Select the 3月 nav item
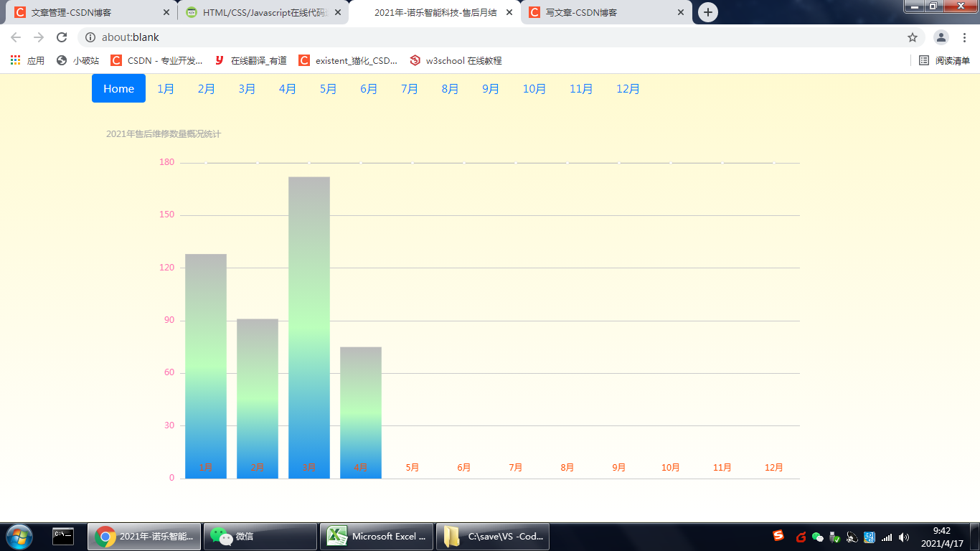 [247, 88]
